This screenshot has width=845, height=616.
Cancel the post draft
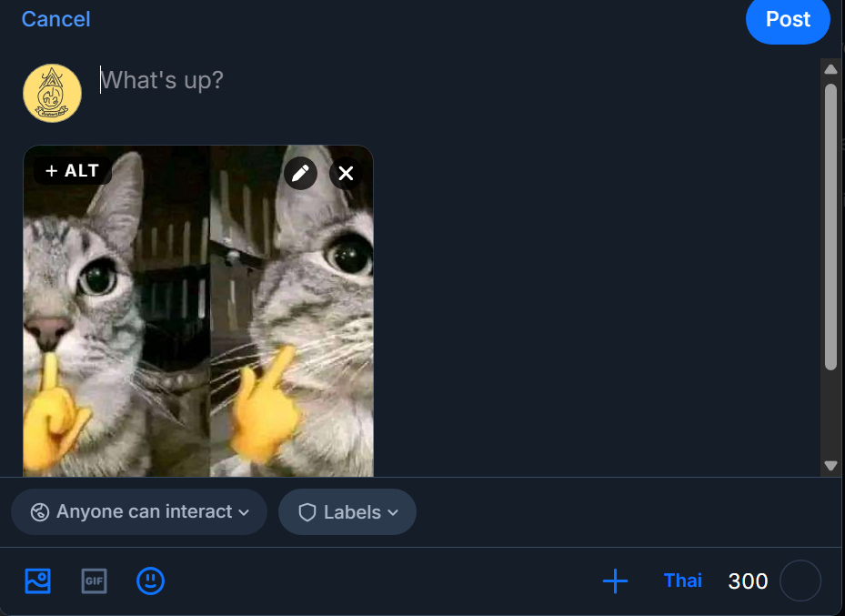click(x=55, y=19)
